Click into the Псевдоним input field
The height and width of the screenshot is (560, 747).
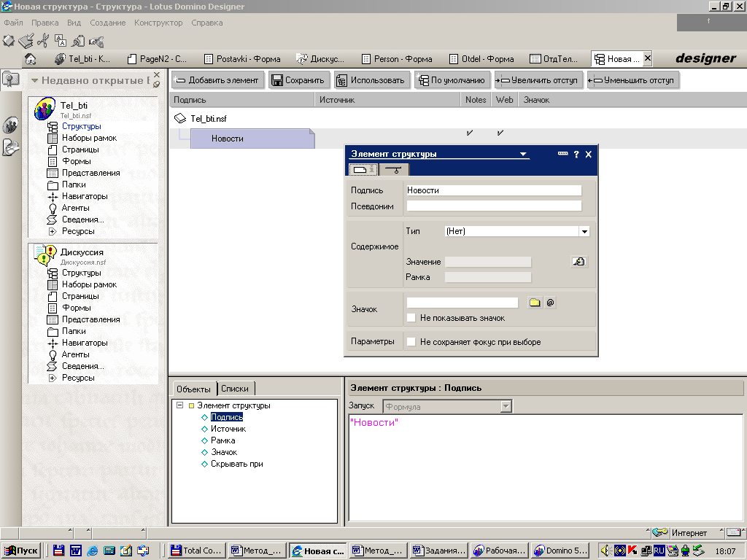point(494,206)
